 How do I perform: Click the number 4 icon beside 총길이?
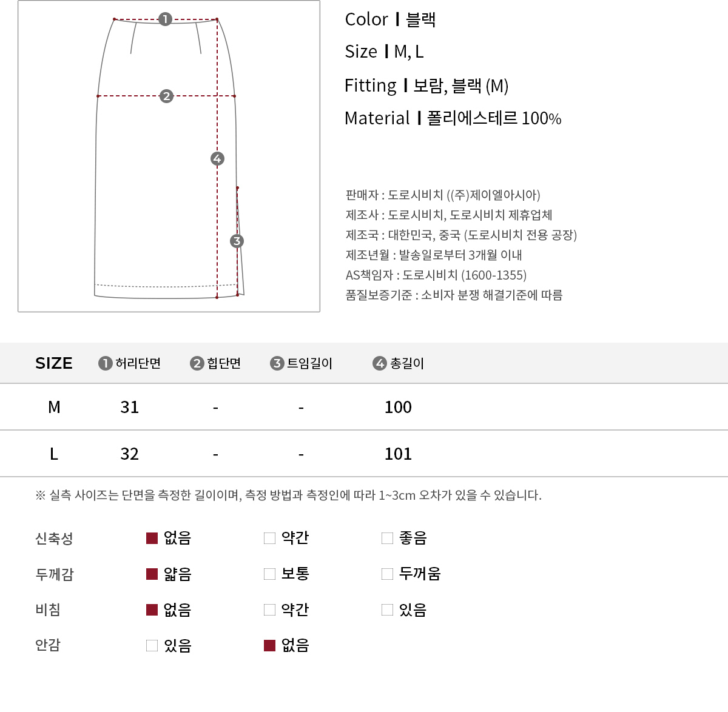pos(380,363)
